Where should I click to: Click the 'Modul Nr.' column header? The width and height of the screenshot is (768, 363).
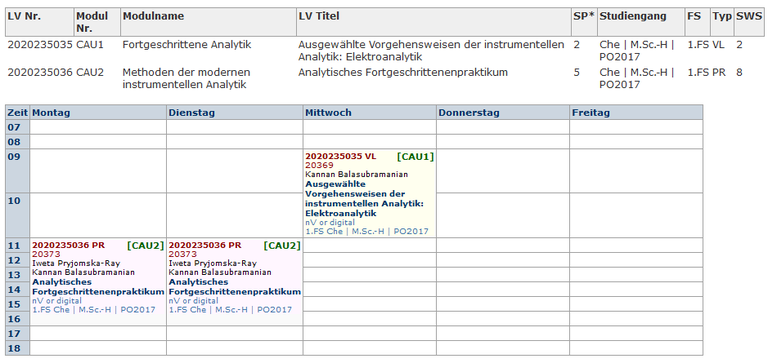point(97,22)
